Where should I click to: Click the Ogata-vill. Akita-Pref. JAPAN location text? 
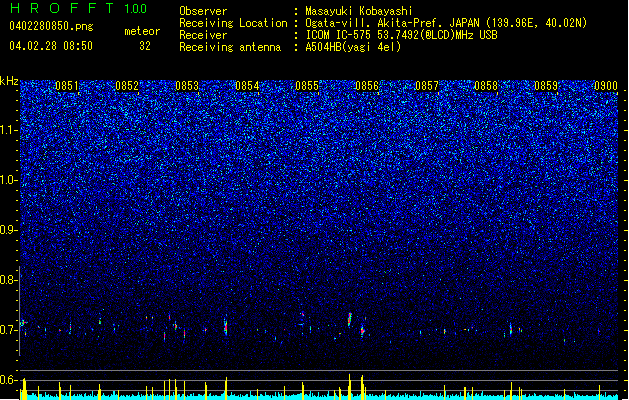446,23
